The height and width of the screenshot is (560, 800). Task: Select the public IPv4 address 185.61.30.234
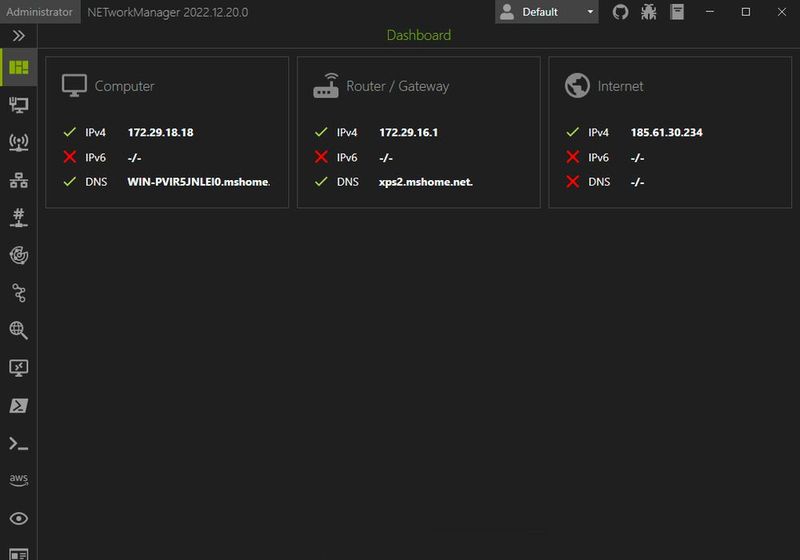coord(667,133)
